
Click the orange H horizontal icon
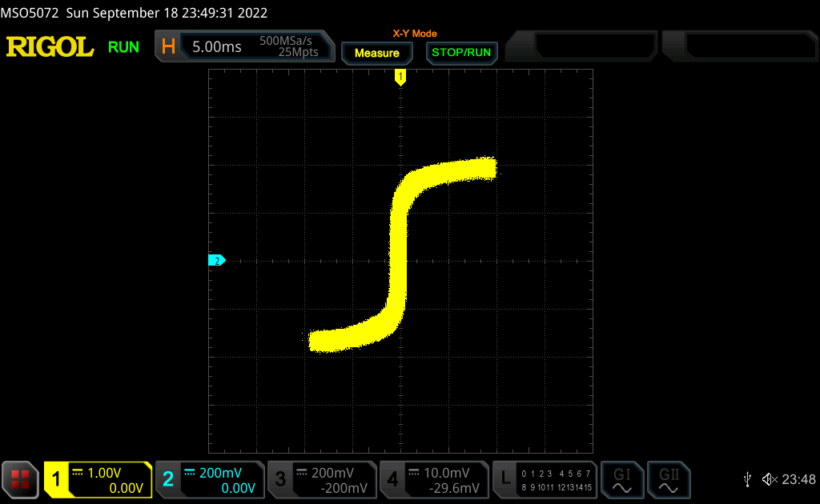click(168, 46)
